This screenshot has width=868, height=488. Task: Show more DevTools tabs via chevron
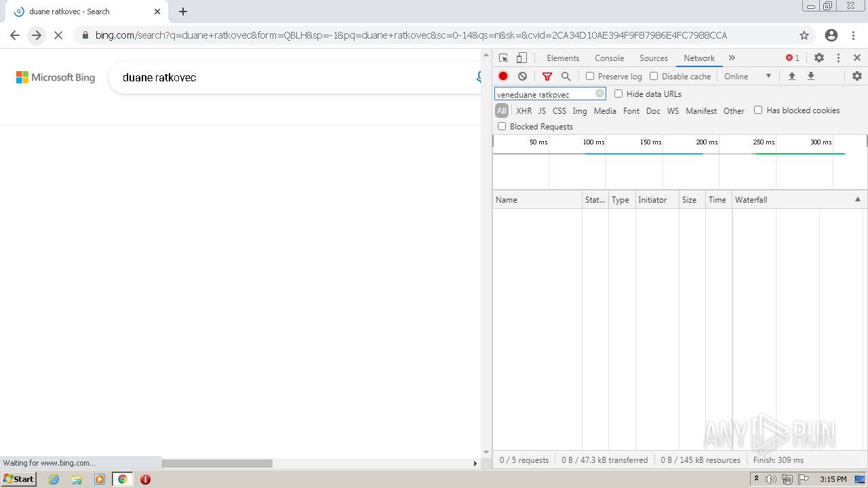click(x=732, y=58)
